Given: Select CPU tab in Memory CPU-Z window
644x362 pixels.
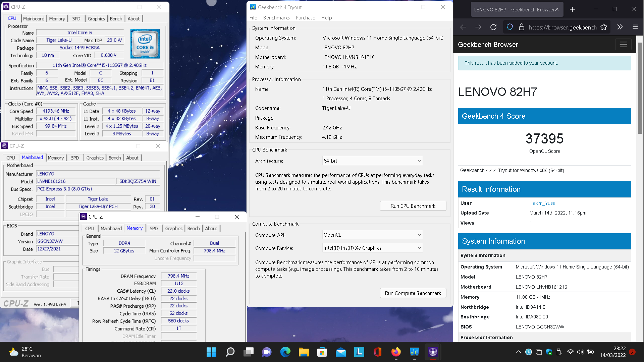Looking at the screenshot, I should [x=90, y=229].
